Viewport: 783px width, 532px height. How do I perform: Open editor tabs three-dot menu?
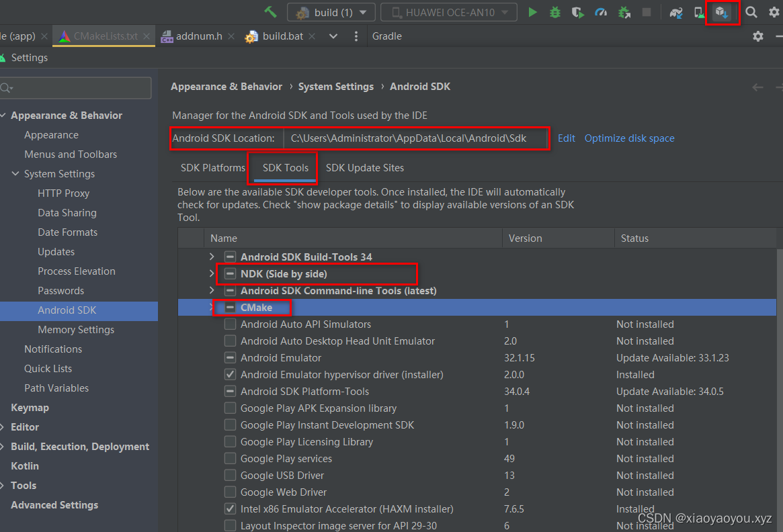(x=356, y=36)
